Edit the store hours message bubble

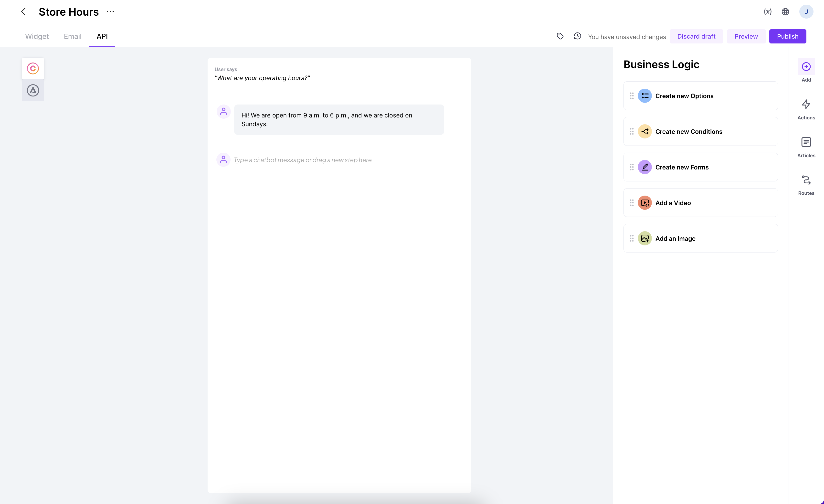point(339,120)
